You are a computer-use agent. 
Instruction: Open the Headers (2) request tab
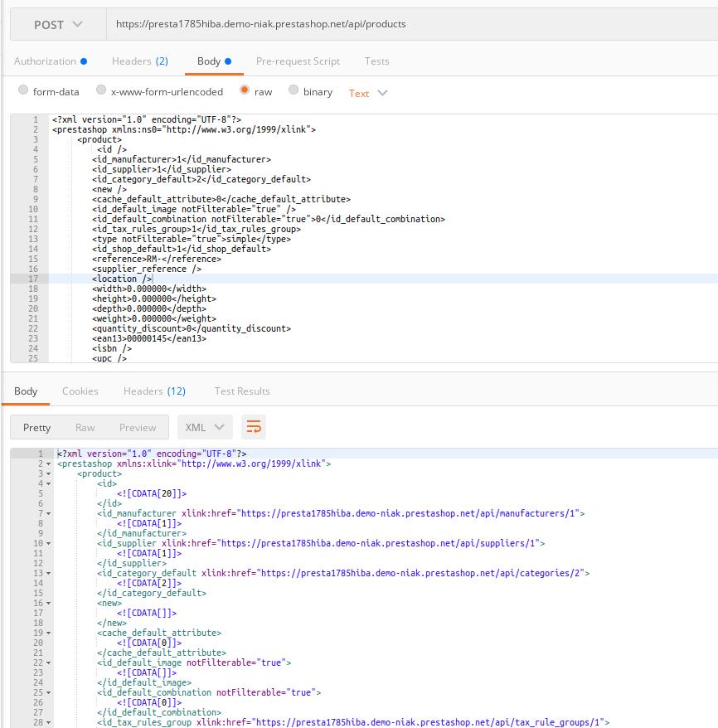pos(139,61)
